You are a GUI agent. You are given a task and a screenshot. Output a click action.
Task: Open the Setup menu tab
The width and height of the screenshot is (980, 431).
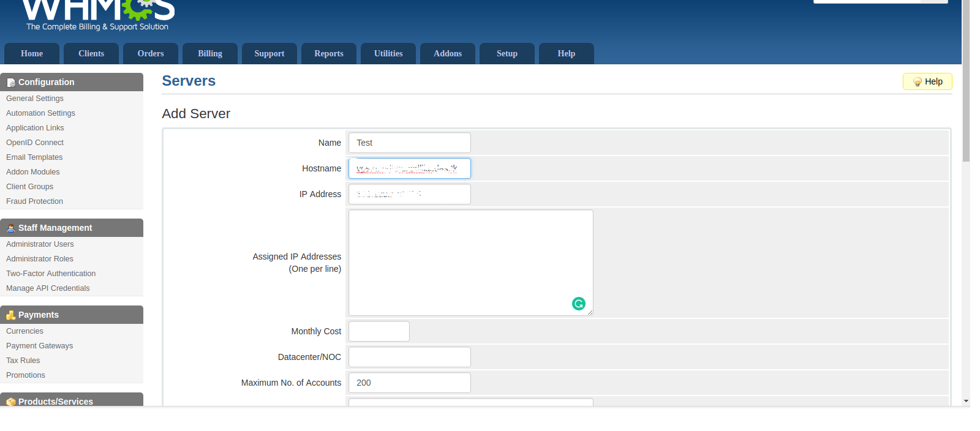(507, 53)
